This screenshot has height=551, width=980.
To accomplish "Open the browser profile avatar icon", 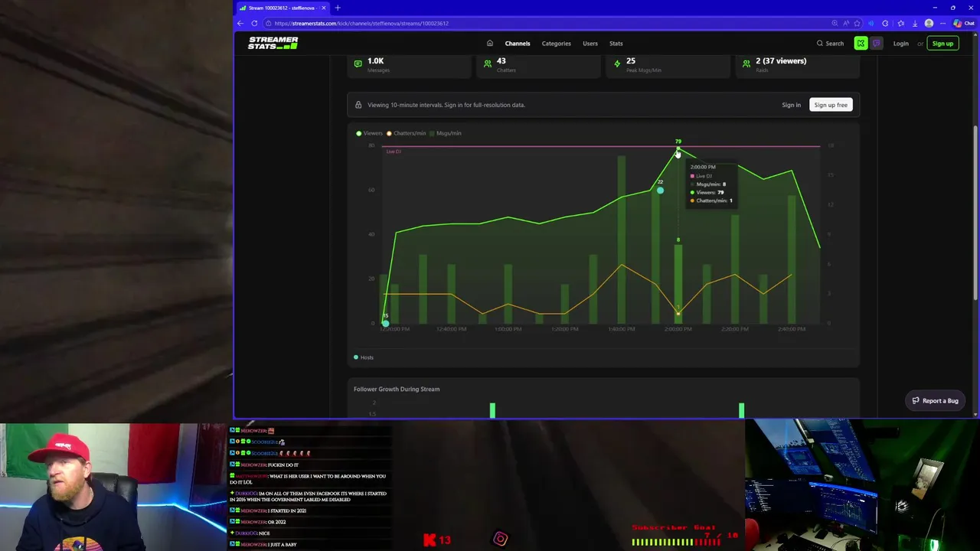I will tap(929, 23).
